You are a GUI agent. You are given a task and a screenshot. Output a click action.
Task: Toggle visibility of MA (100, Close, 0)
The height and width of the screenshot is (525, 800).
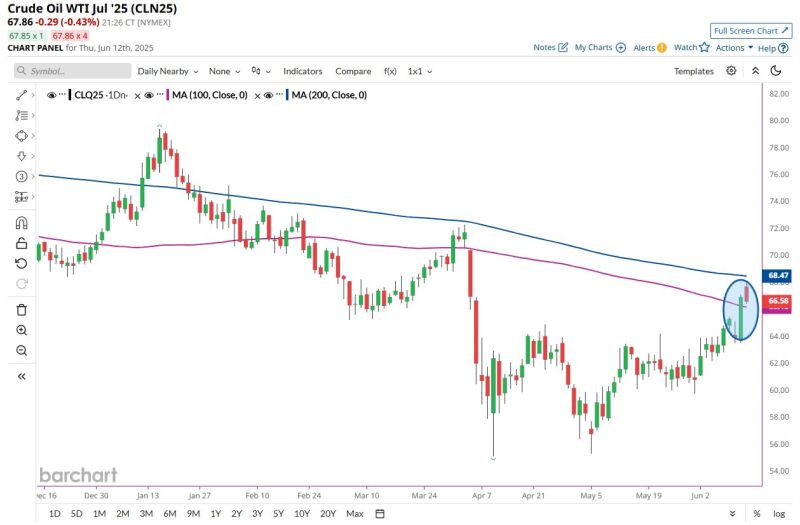pos(147,95)
